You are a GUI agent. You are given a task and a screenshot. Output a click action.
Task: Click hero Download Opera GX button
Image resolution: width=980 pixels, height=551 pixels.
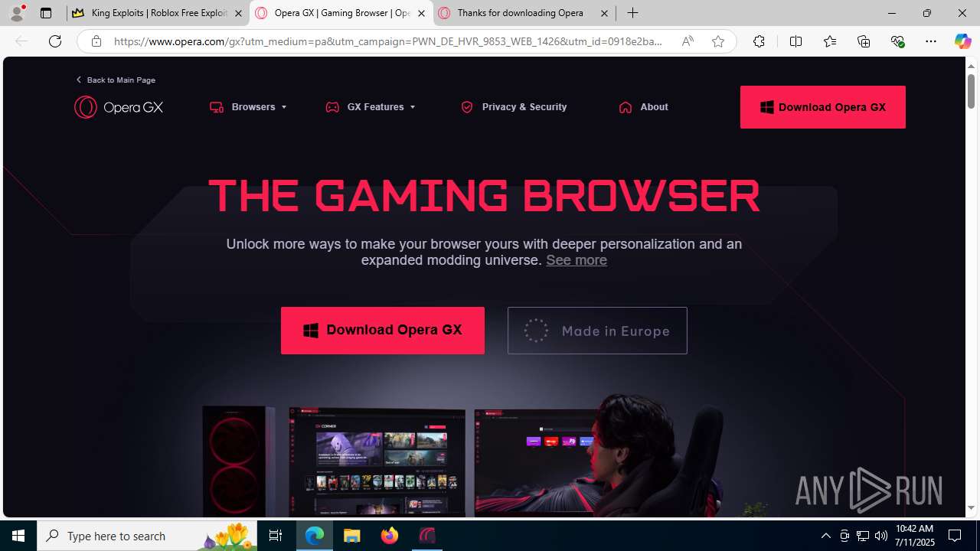tap(383, 331)
